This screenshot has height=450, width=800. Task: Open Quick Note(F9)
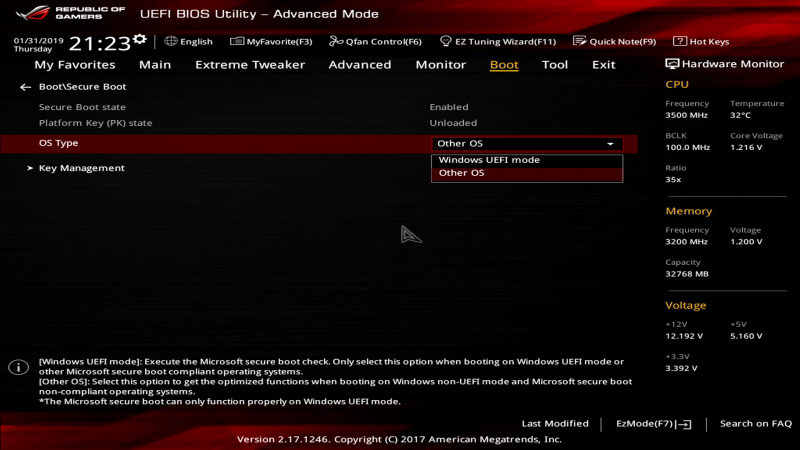(614, 41)
